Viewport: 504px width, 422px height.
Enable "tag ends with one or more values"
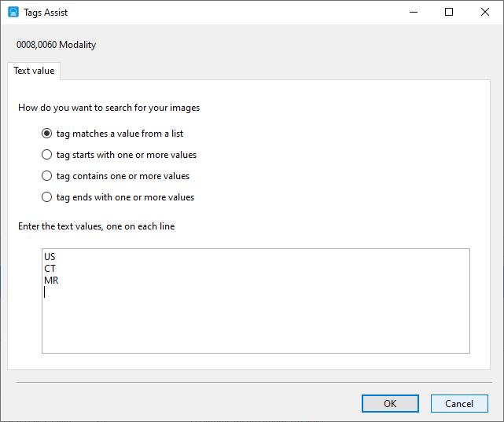47,197
